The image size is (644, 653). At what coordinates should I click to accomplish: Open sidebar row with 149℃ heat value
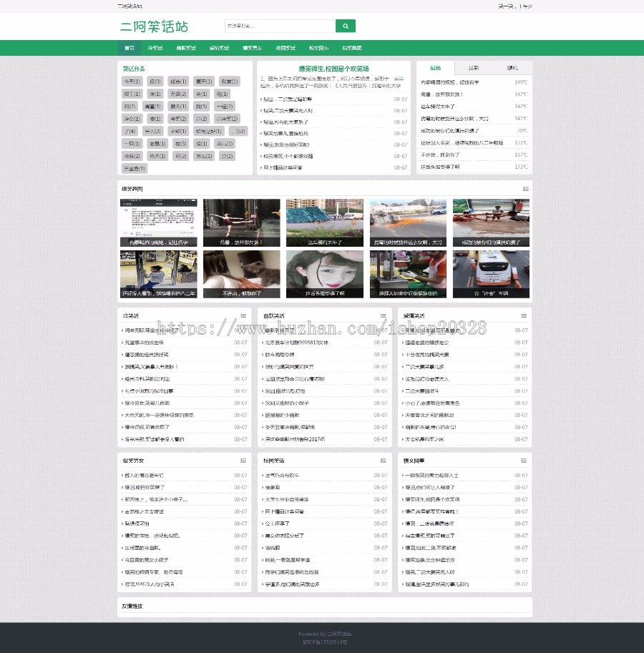click(x=474, y=82)
